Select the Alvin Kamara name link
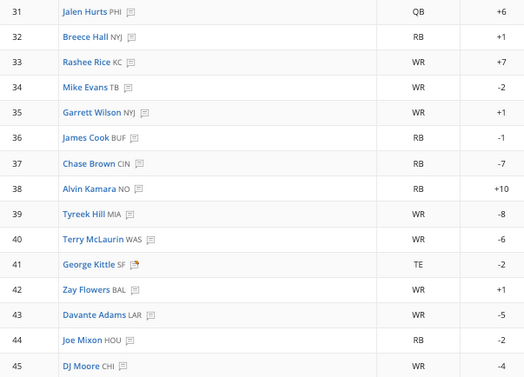 [x=89, y=189]
